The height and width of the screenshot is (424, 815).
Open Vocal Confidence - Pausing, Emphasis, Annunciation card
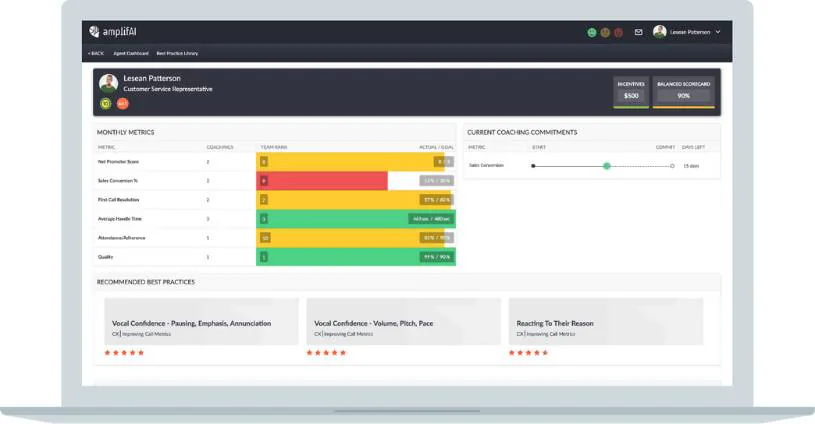[201, 321]
